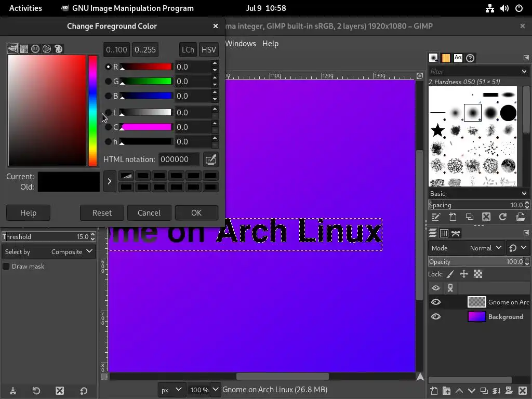Switch to the Channels tab

coord(444,233)
